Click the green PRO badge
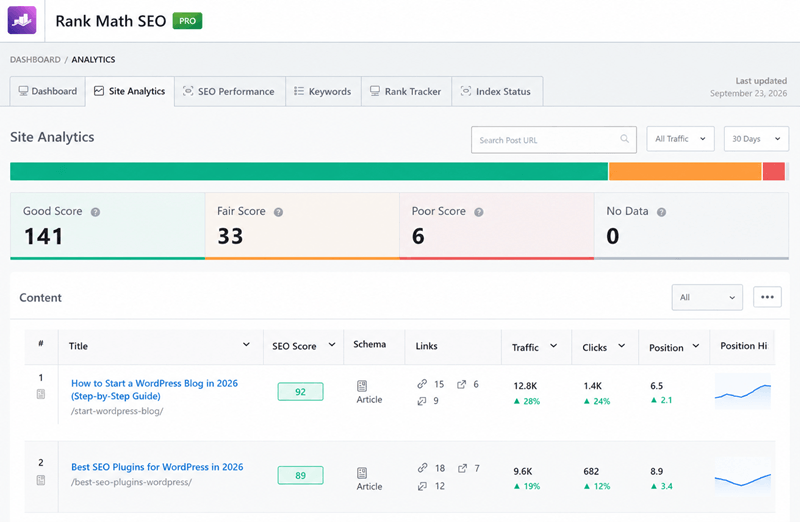Screen dimensions: 800x522 [x=187, y=21]
